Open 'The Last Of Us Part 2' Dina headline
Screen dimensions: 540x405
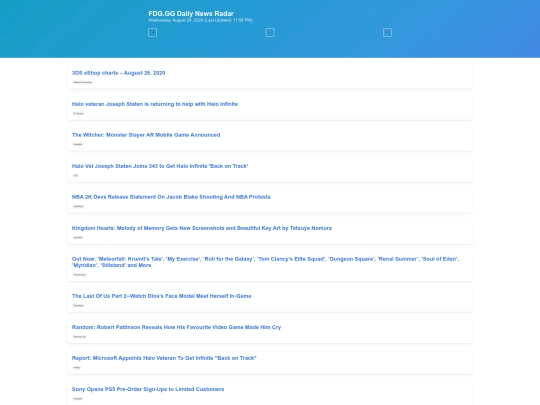pyautogui.click(x=162, y=296)
